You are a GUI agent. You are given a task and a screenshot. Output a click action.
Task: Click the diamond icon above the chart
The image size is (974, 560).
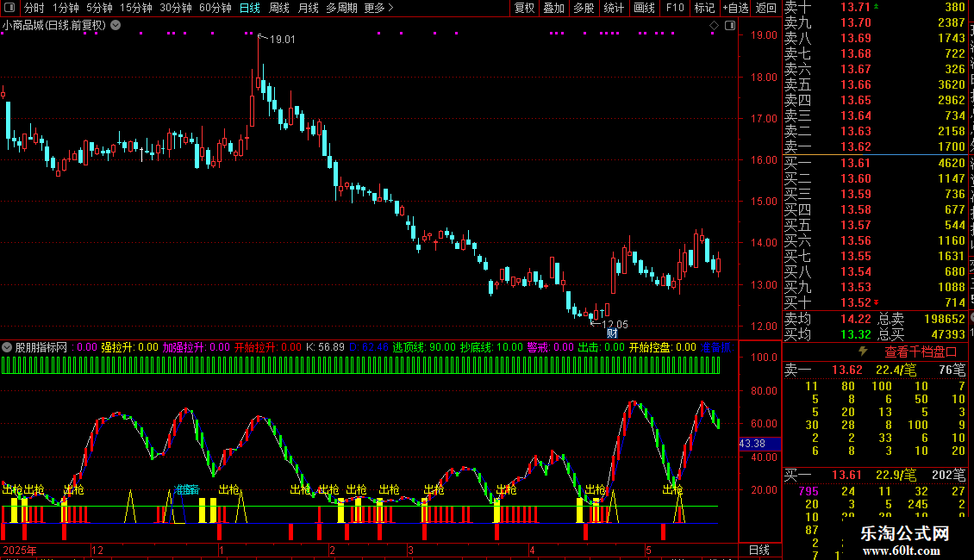714,26
